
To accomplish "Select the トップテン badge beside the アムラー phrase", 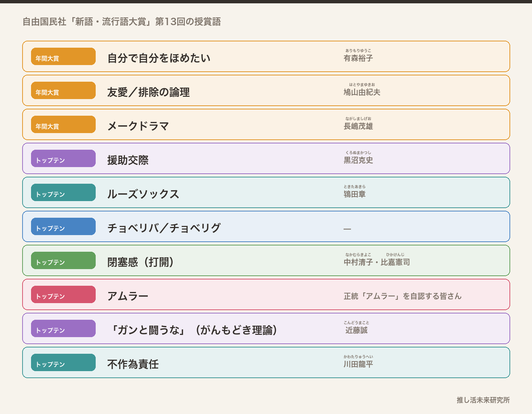I will pyautogui.click(x=63, y=295).
